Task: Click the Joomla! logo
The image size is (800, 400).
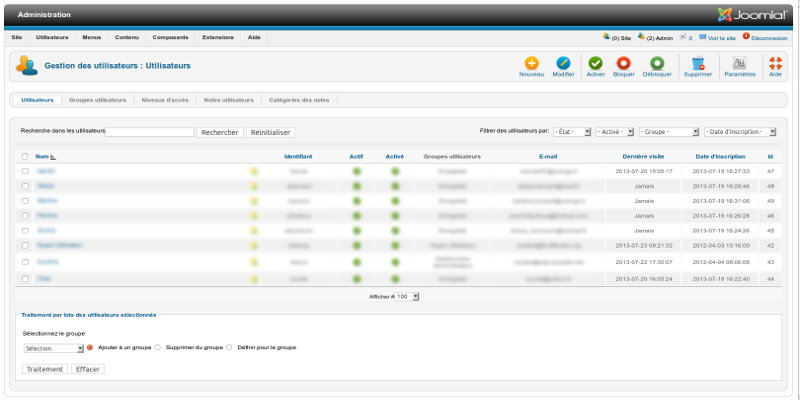Action: pos(752,15)
